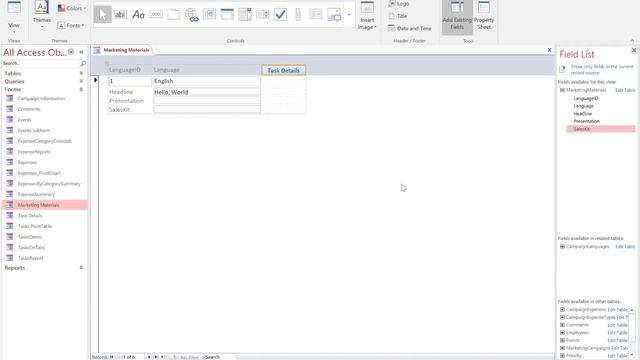Insert a Title in header

point(398,16)
